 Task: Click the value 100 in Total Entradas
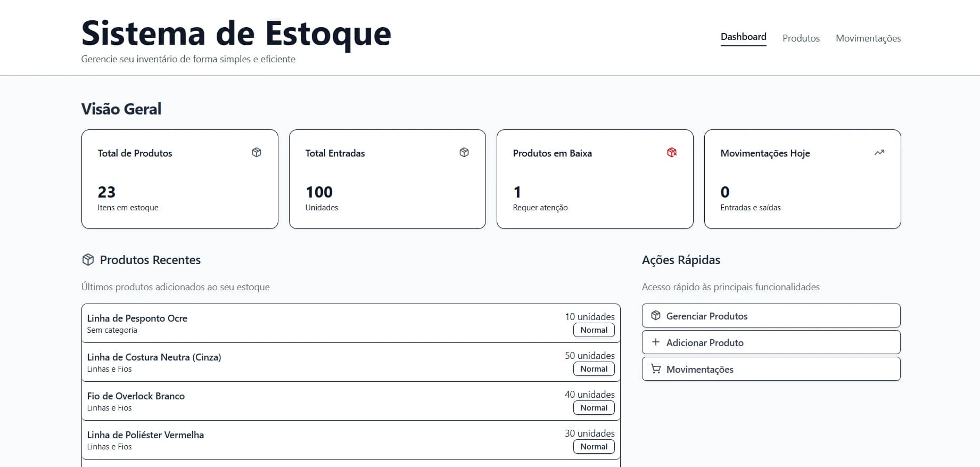[319, 192]
